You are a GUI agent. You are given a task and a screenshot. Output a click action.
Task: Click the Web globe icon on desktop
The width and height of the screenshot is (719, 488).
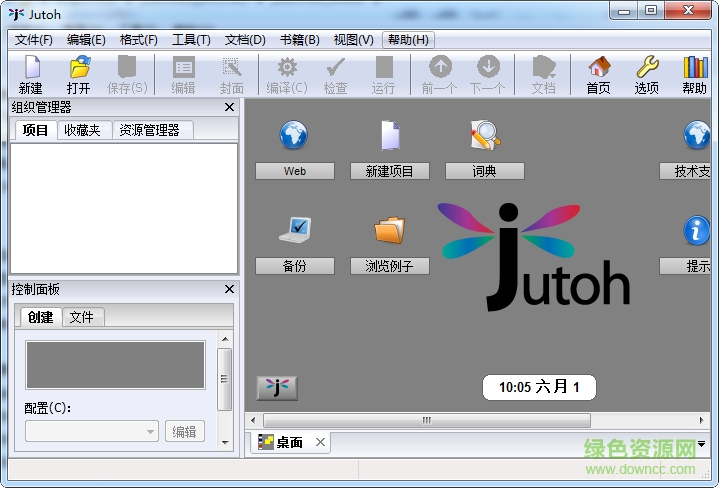293,135
